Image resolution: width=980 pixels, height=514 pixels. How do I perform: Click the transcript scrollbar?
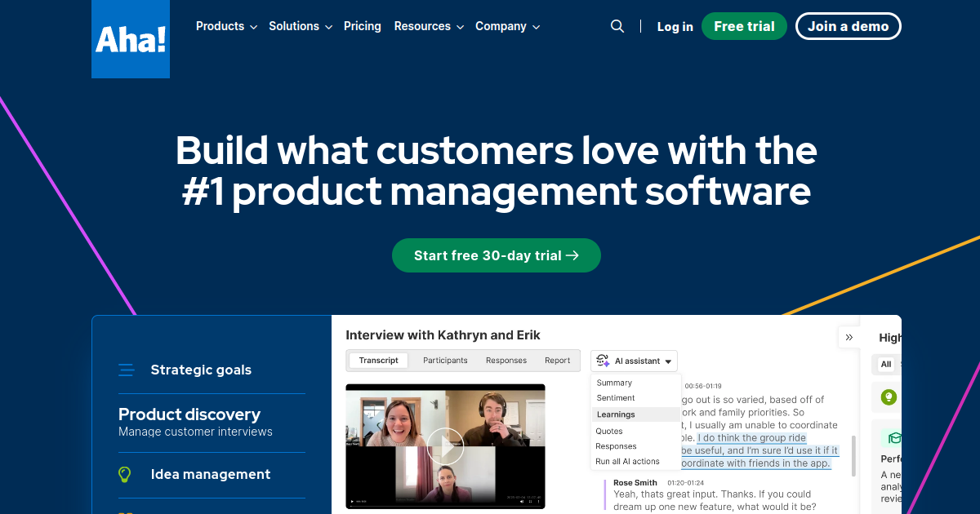854,455
